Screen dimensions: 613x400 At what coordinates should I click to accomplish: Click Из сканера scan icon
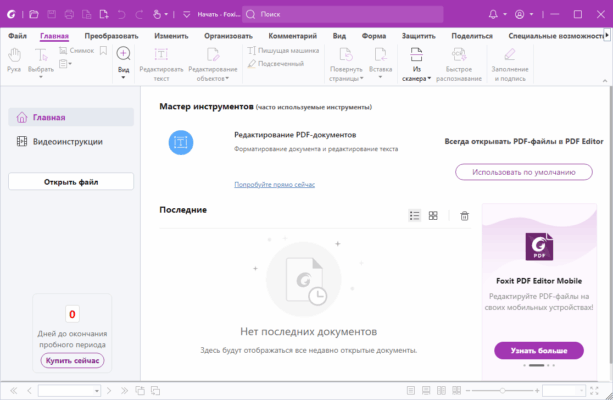(x=416, y=55)
